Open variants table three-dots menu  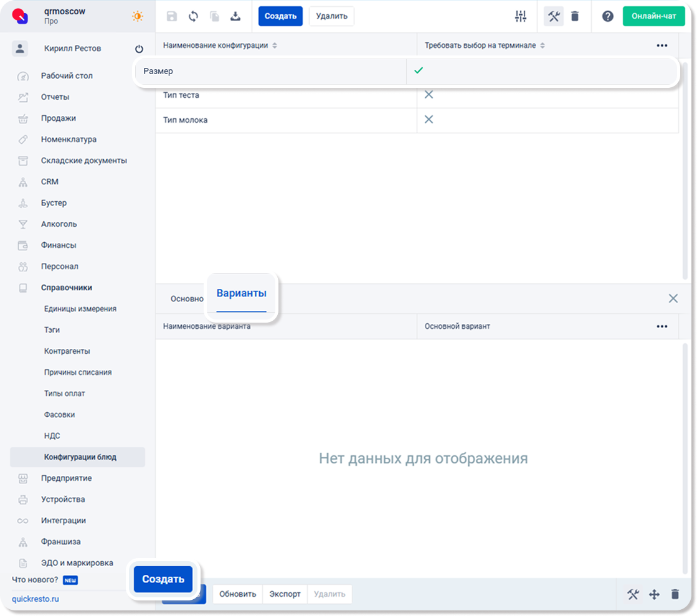click(x=662, y=326)
